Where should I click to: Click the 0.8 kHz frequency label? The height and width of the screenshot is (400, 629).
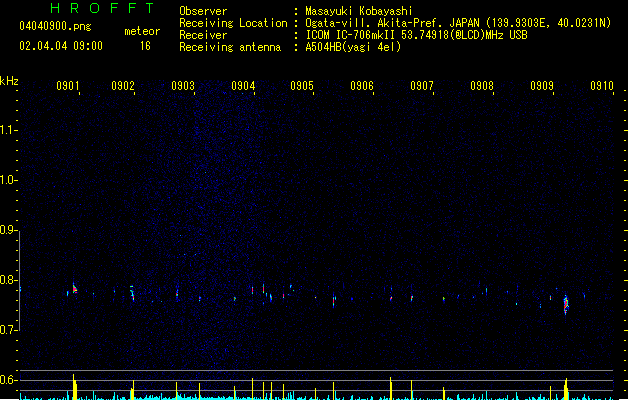pos(8,280)
